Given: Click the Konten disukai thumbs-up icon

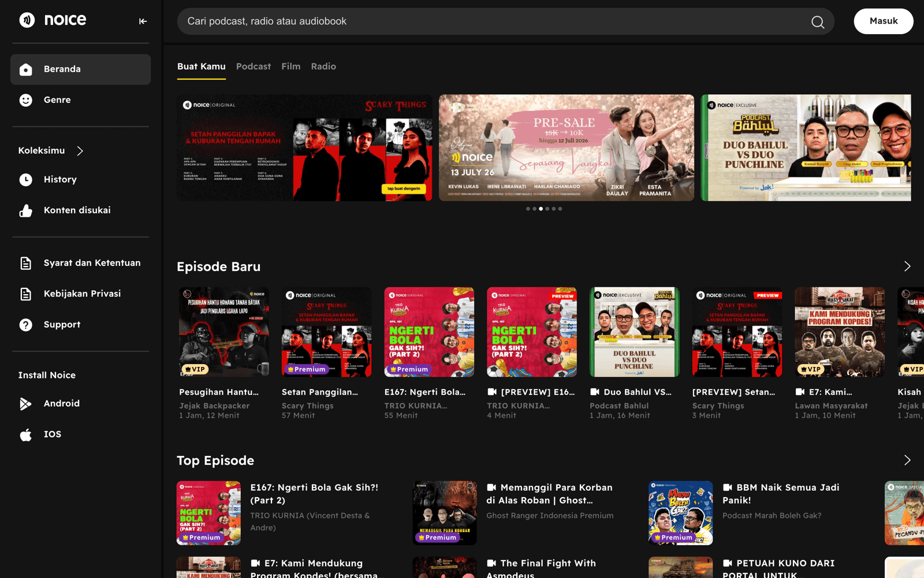Looking at the screenshot, I should (26, 210).
